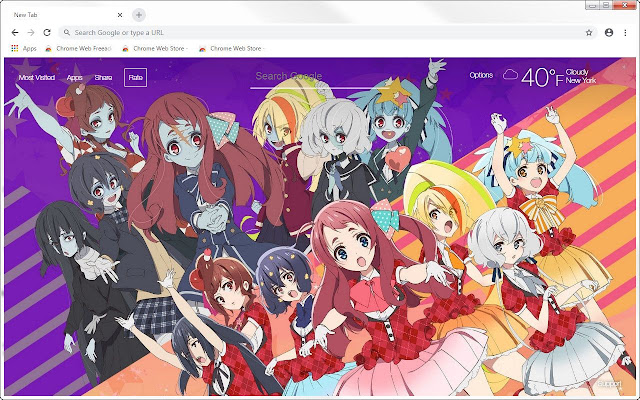The image size is (640, 400).
Task: Click the Search Google field on page
Action: 320,78
